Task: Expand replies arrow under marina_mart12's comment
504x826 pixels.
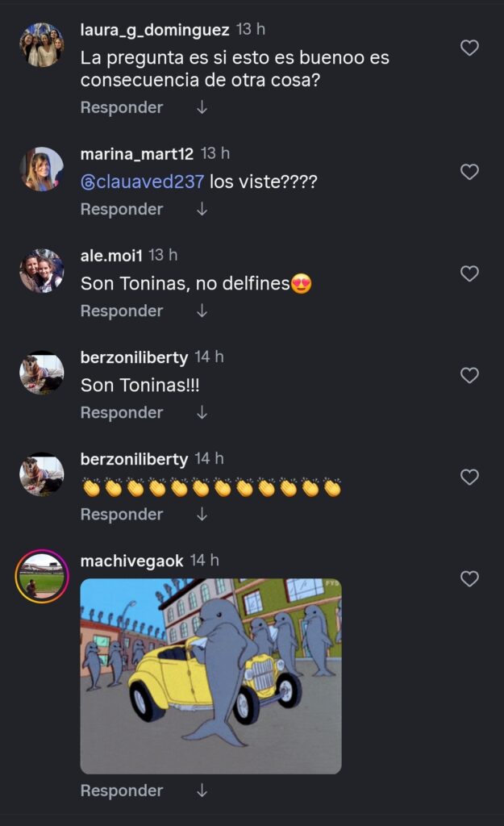Action: pyautogui.click(x=202, y=209)
